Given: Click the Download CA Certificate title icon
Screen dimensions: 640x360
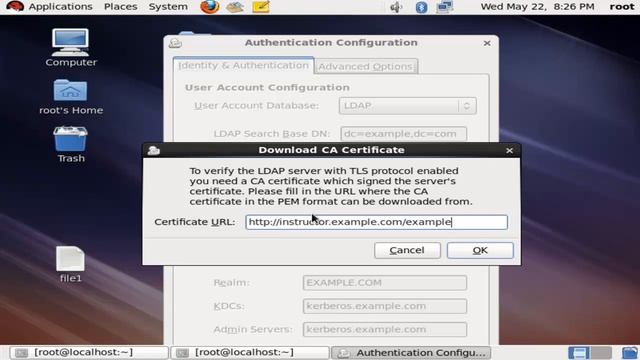Looking at the screenshot, I should [x=154, y=151].
